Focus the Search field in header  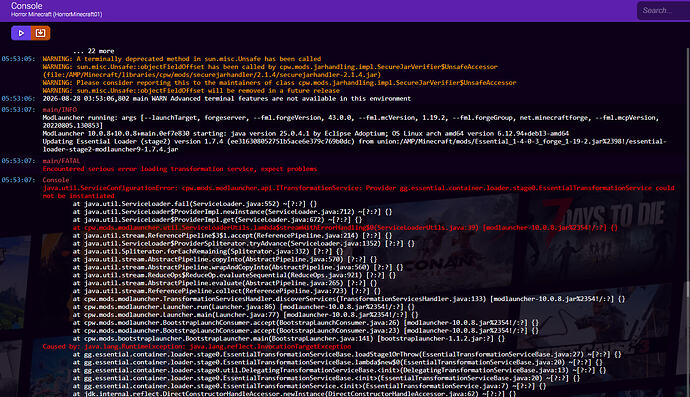coord(664,11)
